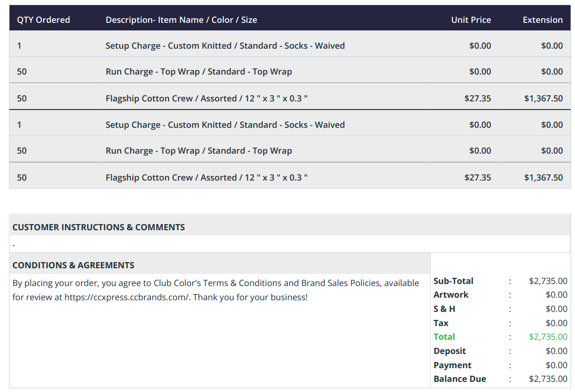The image size is (575, 392).
Task: Click the first Flagship Cotton Crew description
Action: tap(206, 98)
